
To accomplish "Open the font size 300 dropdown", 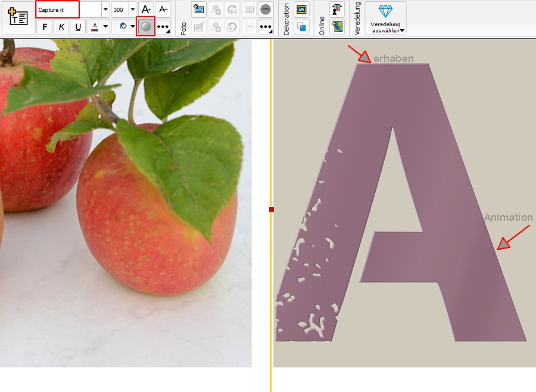I will tap(133, 10).
